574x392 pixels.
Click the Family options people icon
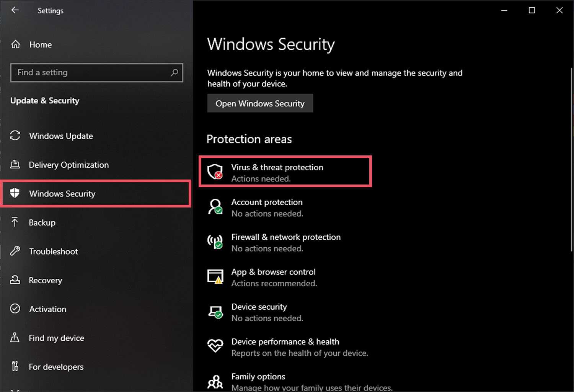215,381
